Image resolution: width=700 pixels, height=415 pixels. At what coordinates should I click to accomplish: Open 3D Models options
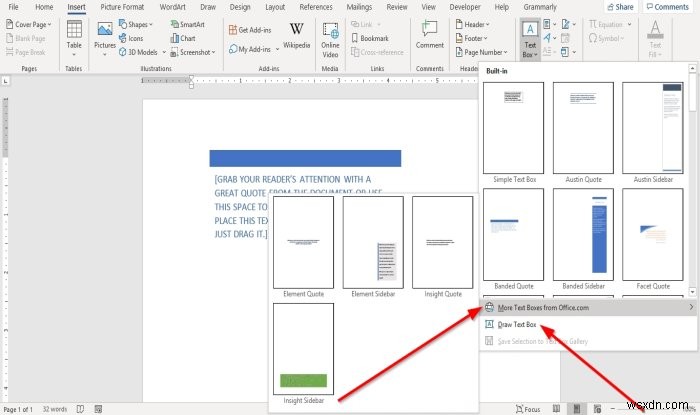(142, 52)
